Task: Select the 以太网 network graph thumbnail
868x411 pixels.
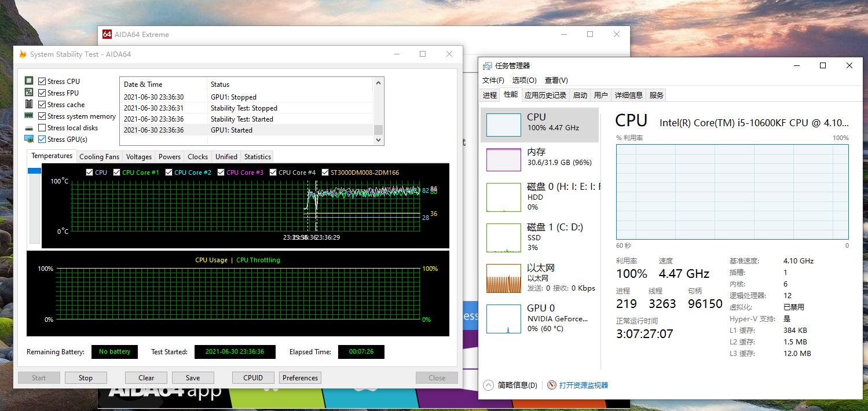Action: (x=503, y=278)
